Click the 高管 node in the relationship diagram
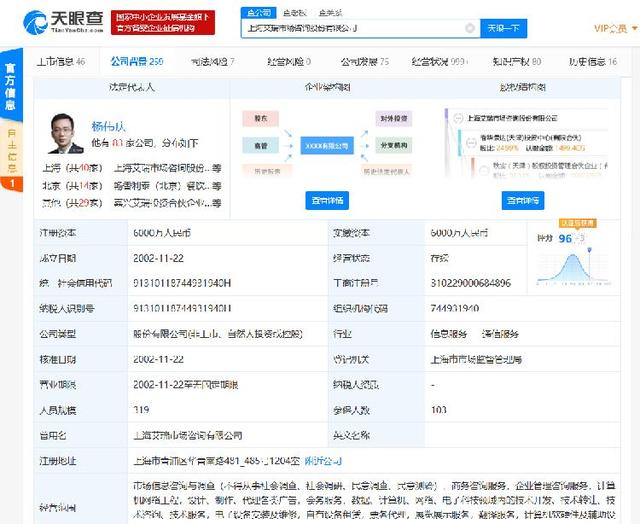This screenshot has width=640, height=524. pyautogui.click(x=261, y=145)
